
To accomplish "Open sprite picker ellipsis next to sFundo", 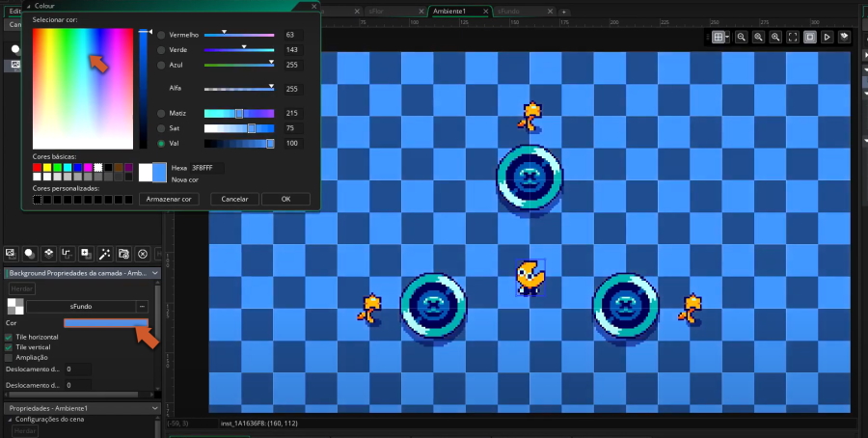I will click(x=143, y=306).
